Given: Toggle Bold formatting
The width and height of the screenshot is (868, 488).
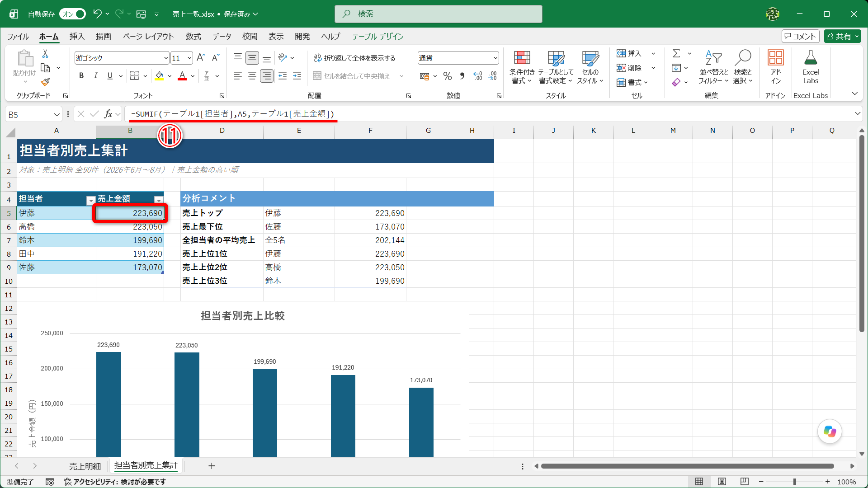Looking at the screenshot, I should point(81,76).
